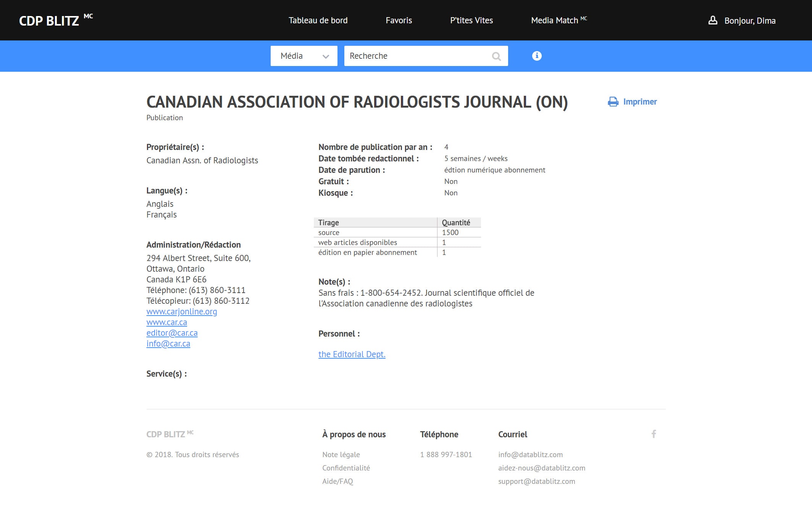812x514 pixels.
Task: Select the source value 1500
Action: click(x=450, y=232)
